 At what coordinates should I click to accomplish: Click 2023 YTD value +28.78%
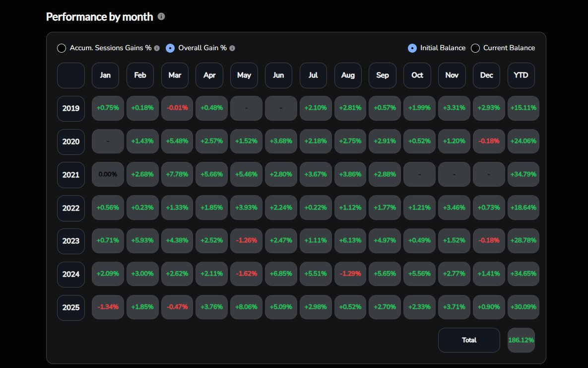[523, 241]
